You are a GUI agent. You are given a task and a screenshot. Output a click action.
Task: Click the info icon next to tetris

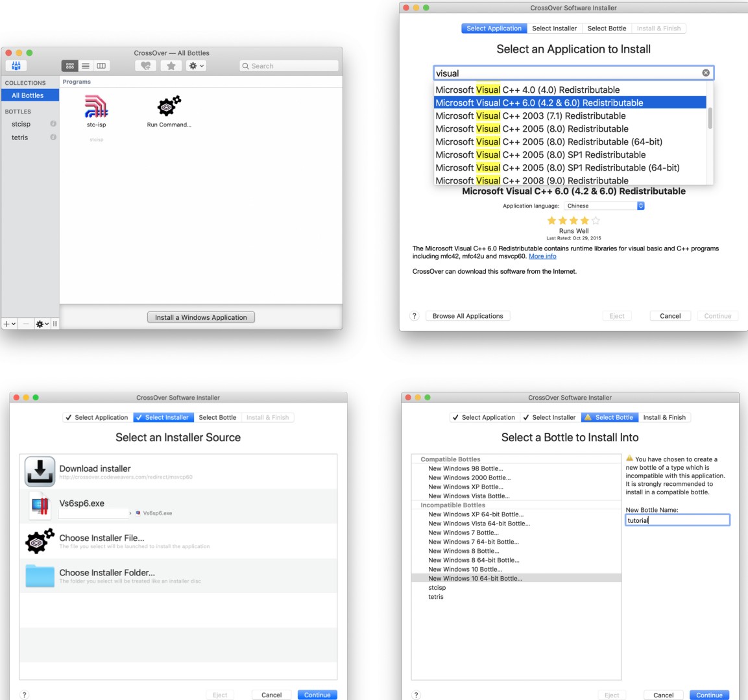pyautogui.click(x=53, y=137)
